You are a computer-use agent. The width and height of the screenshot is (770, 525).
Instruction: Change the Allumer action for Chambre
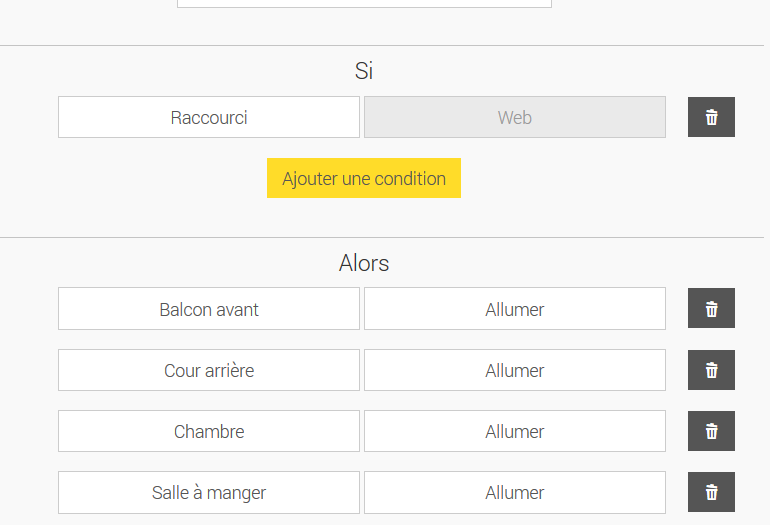click(514, 431)
